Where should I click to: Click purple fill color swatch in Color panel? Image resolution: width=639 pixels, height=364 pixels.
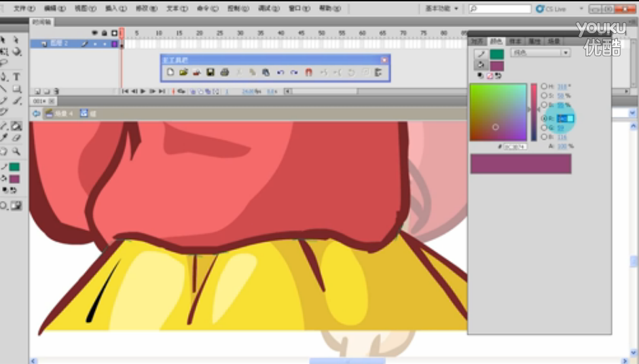[x=497, y=66]
